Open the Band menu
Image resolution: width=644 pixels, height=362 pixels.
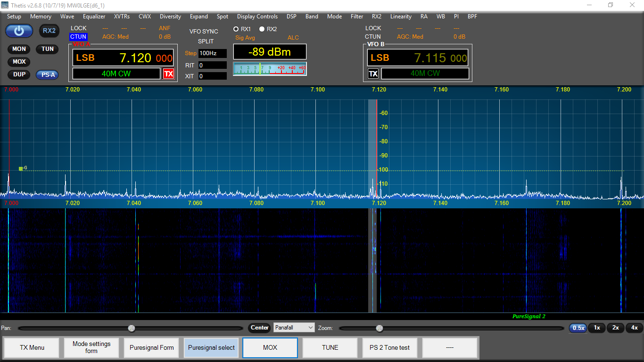[312, 16]
